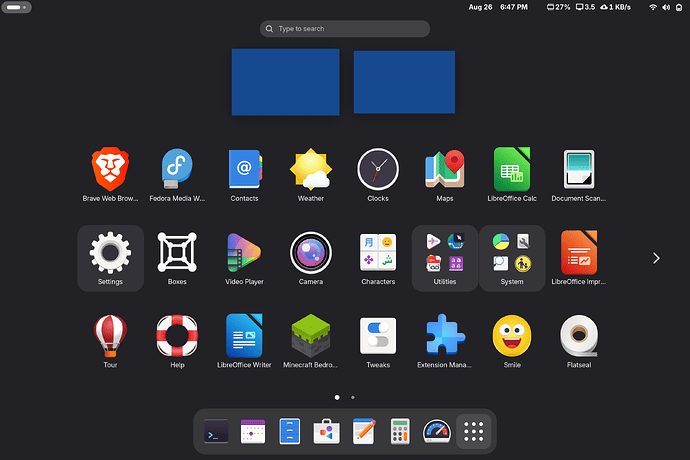Open the Maps app
Image resolution: width=690 pixels, height=460 pixels.
445,175
